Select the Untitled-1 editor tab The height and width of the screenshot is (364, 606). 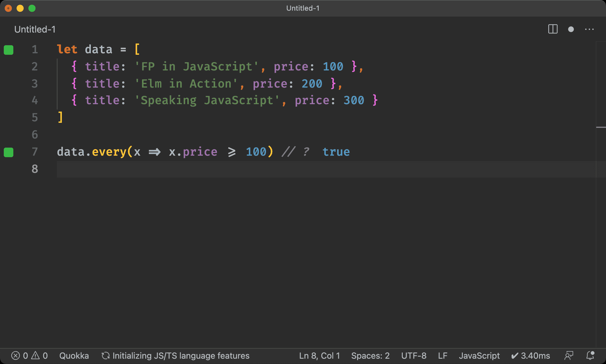point(35,29)
